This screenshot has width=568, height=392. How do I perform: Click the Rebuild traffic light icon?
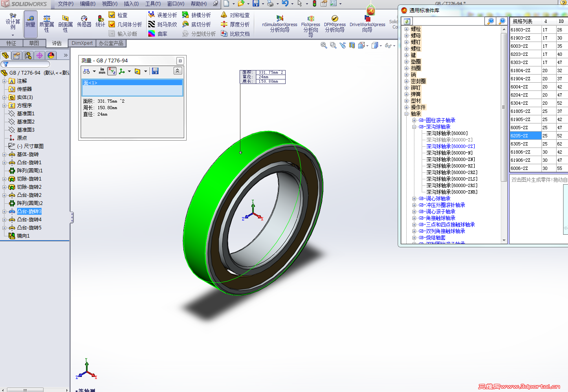pyautogui.click(x=315, y=4)
